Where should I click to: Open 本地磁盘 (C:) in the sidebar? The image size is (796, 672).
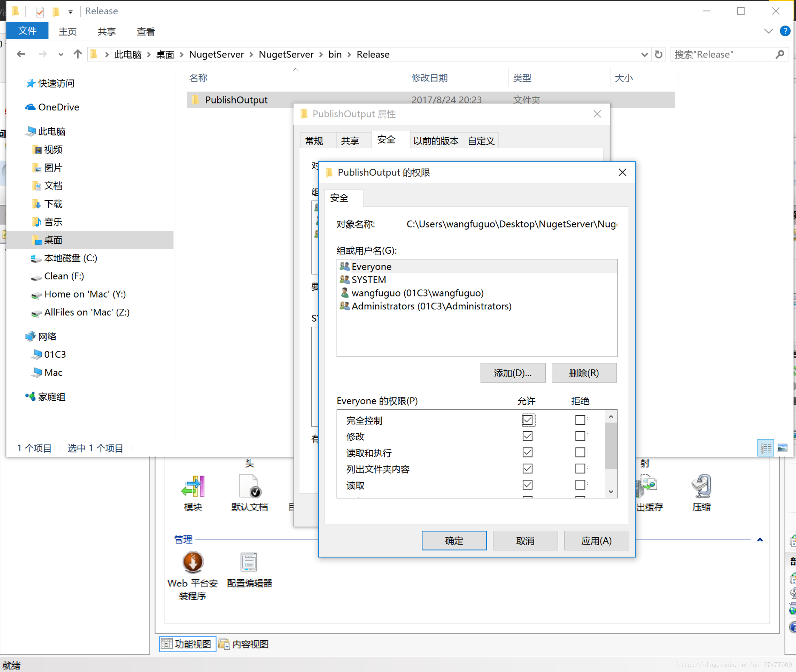64,258
